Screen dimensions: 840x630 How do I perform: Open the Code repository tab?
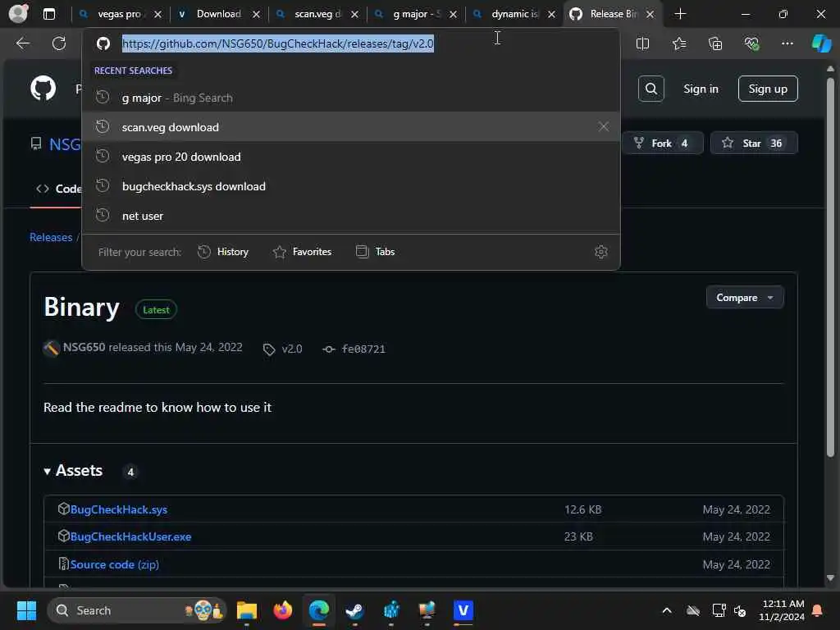58,189
